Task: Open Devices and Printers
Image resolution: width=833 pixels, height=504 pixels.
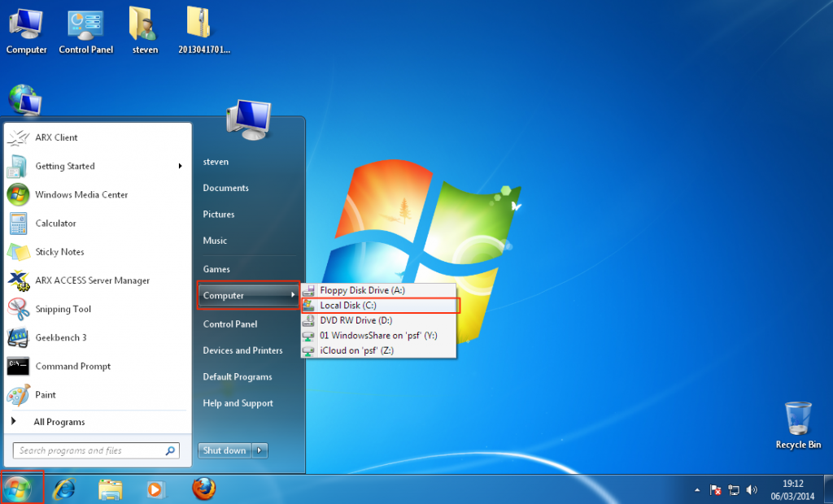Action: tap(242, 350)
